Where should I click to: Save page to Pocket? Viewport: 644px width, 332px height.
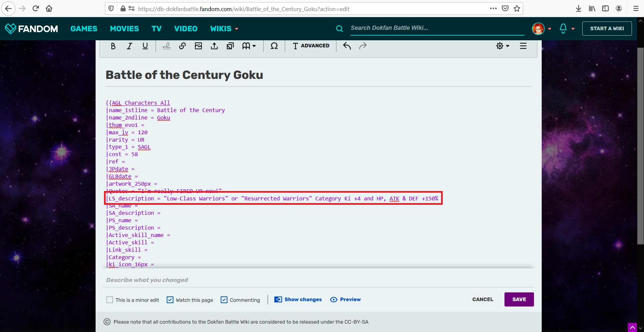pyautogui.click(x=505, y=9)
